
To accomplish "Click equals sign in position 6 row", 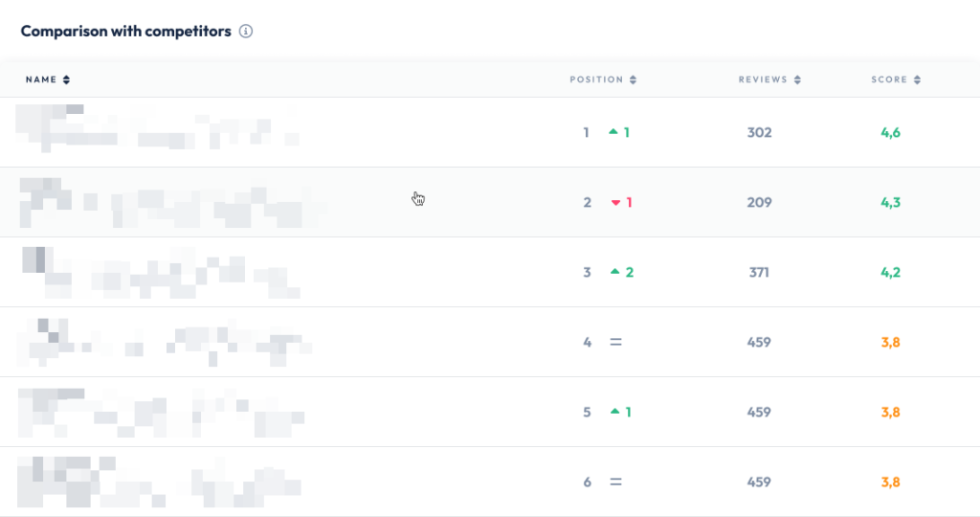I will click(615, 482).
